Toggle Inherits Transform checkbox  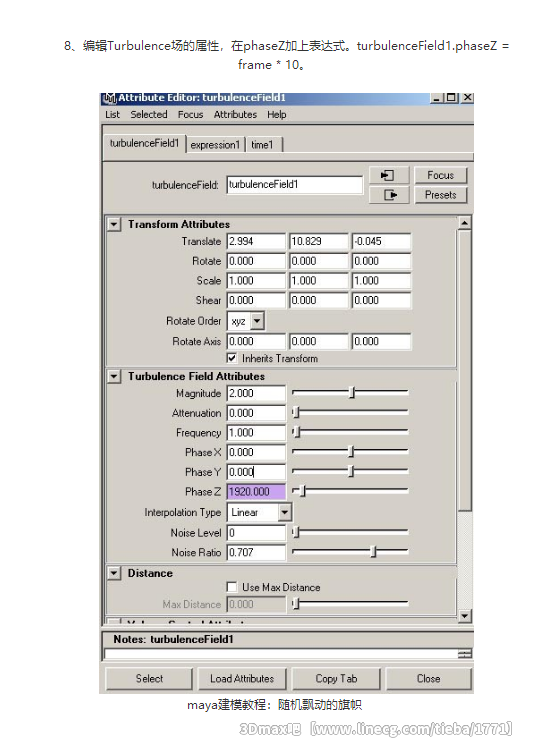232,358
